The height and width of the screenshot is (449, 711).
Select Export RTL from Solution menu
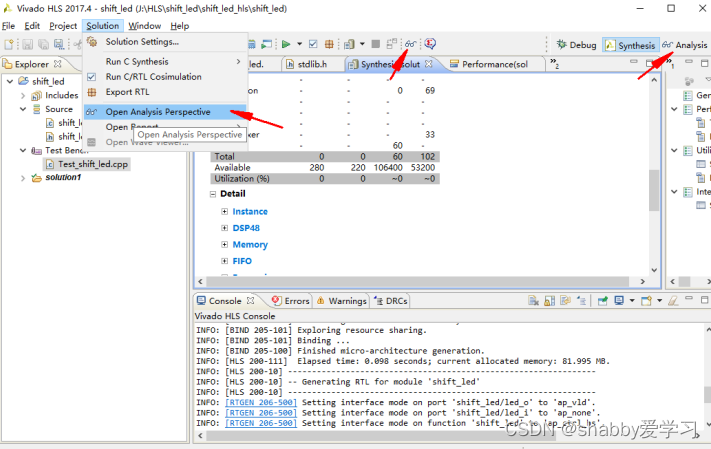pos(165,92)
